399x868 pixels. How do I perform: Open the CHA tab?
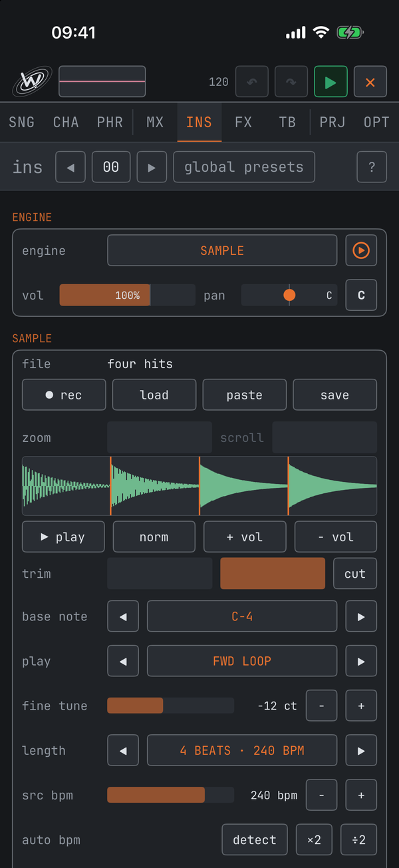[x=66, y=122]
